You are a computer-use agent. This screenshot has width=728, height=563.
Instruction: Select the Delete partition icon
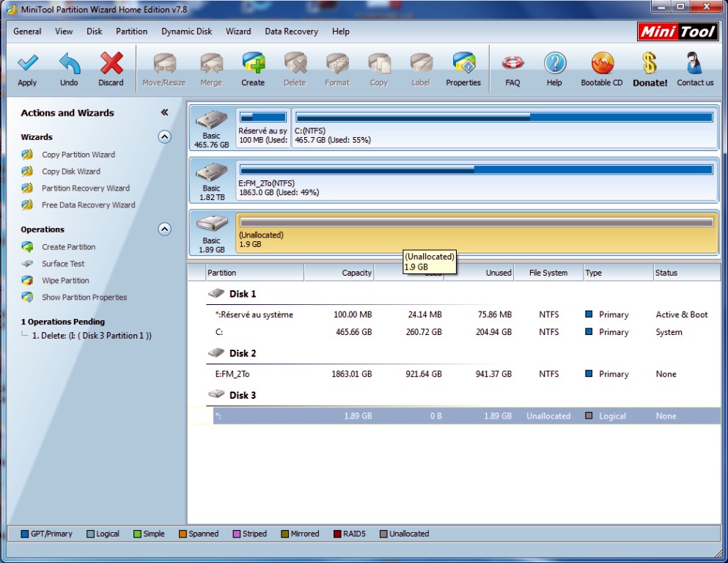(295, 64)
